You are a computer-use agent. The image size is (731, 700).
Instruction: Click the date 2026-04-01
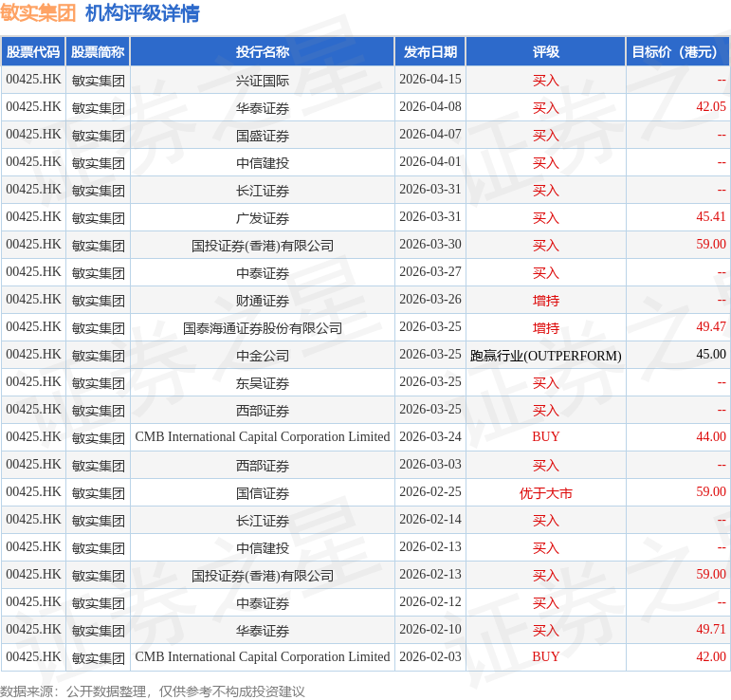pyautogui.click(x=430, y=162)
